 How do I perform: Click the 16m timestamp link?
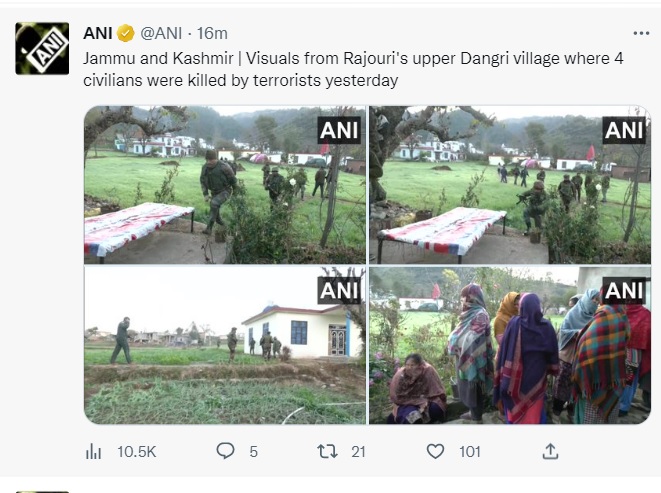[x=211, y=33]
